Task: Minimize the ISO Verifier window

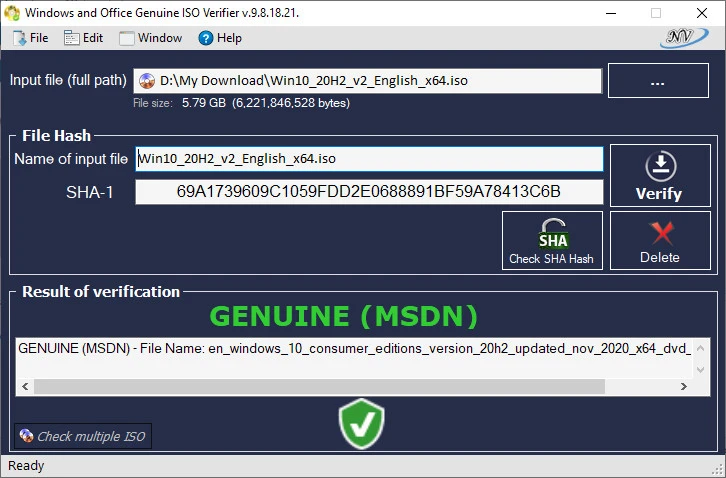Action: coord(611,13)
